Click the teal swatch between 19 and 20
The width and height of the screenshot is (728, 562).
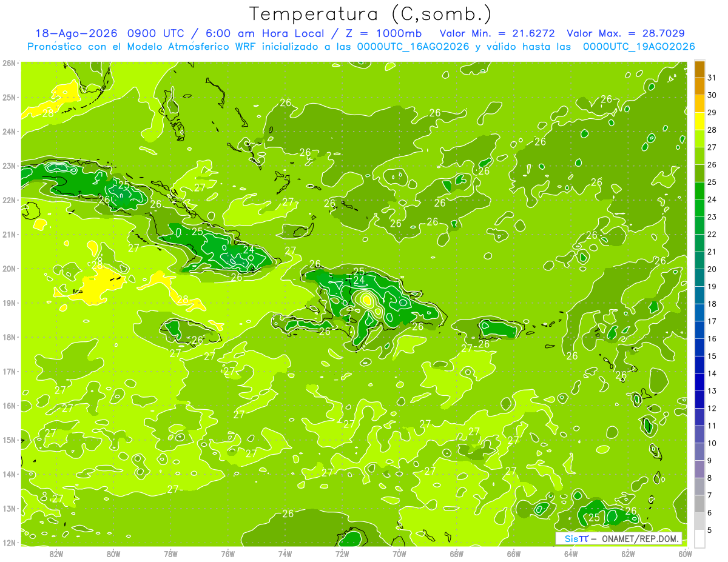[699, 278]
